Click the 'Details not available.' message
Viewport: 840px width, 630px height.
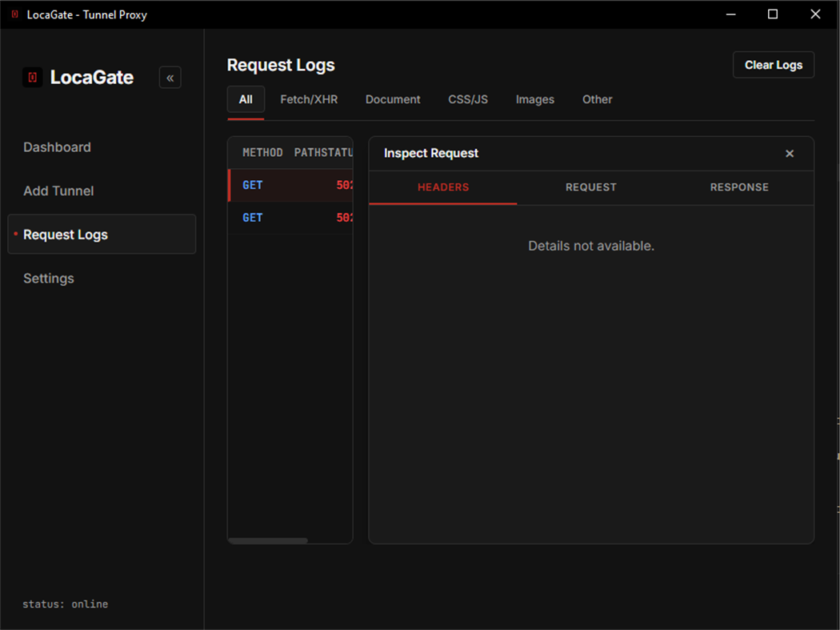click(x=591, y=246)
